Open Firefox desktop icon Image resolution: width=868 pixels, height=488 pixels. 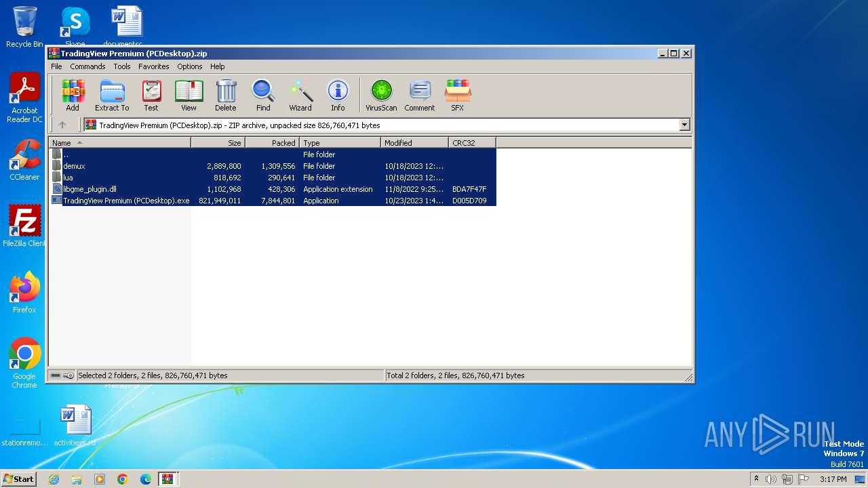click(24, 293)
